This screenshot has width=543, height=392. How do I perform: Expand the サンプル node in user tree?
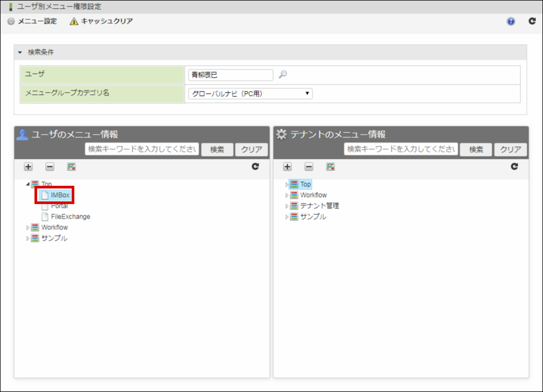27,239
